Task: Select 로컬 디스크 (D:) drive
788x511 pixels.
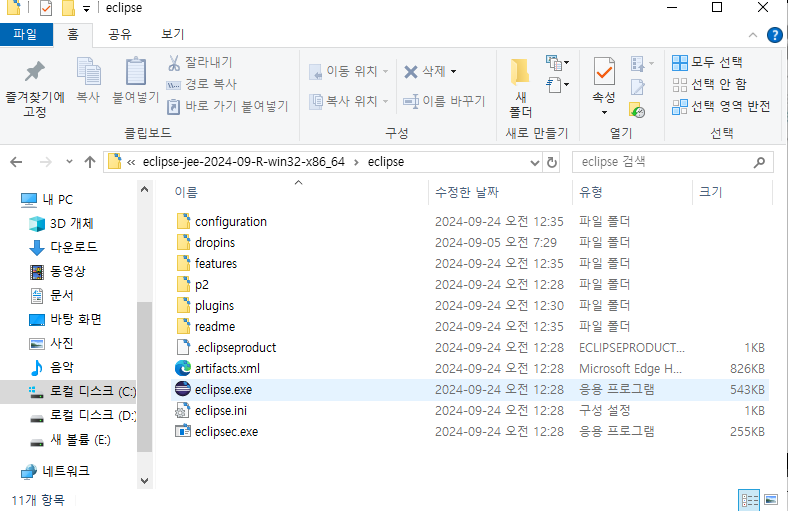Action: coord(81,416)
